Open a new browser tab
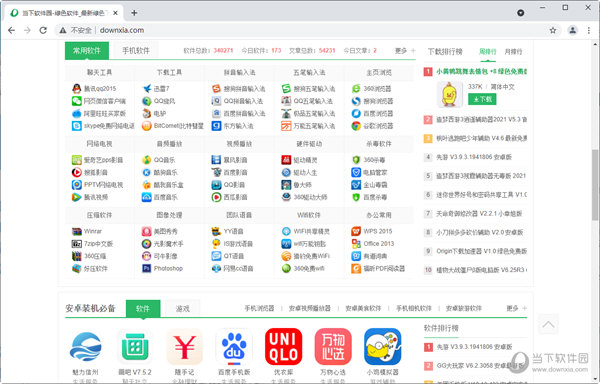 (x=134, y=13)
